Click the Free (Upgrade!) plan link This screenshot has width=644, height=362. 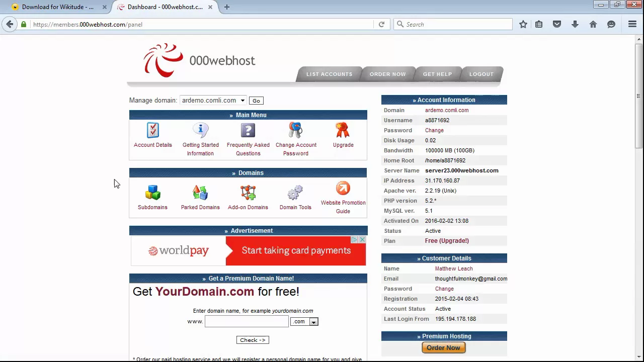click(x=447, y=241)
